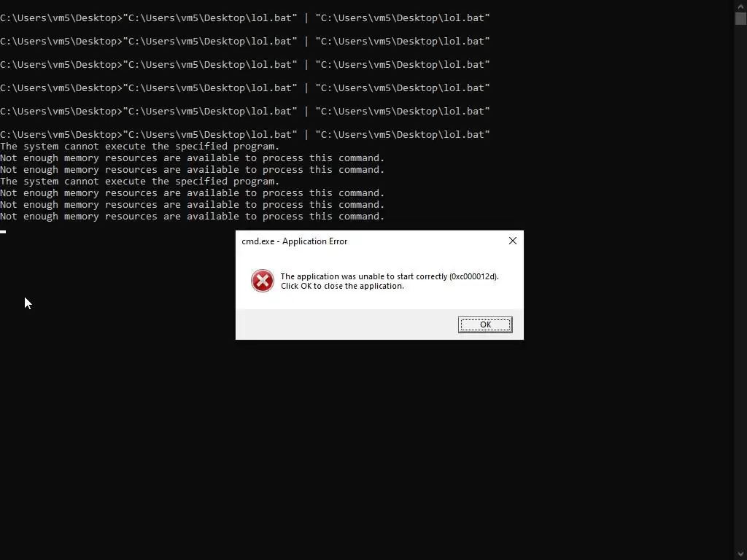Click the error code 0xc000012d text
Viewport: 747px width, 560px height.
coord(473,276)
